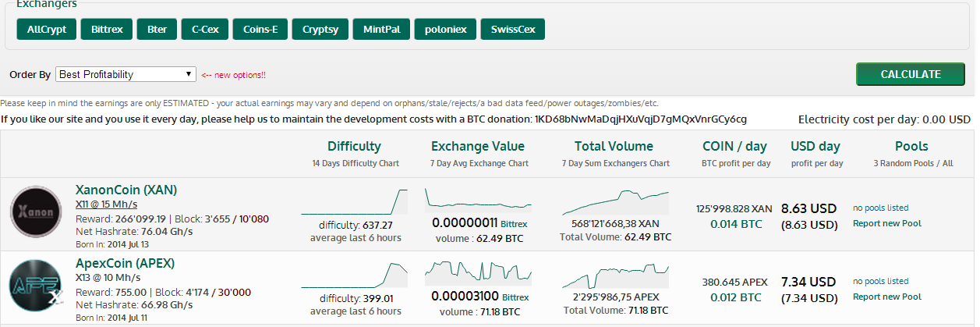
Task: Click Report new Pool for XanonCoin
Action: pyautogui.click(x=887, y=223)
